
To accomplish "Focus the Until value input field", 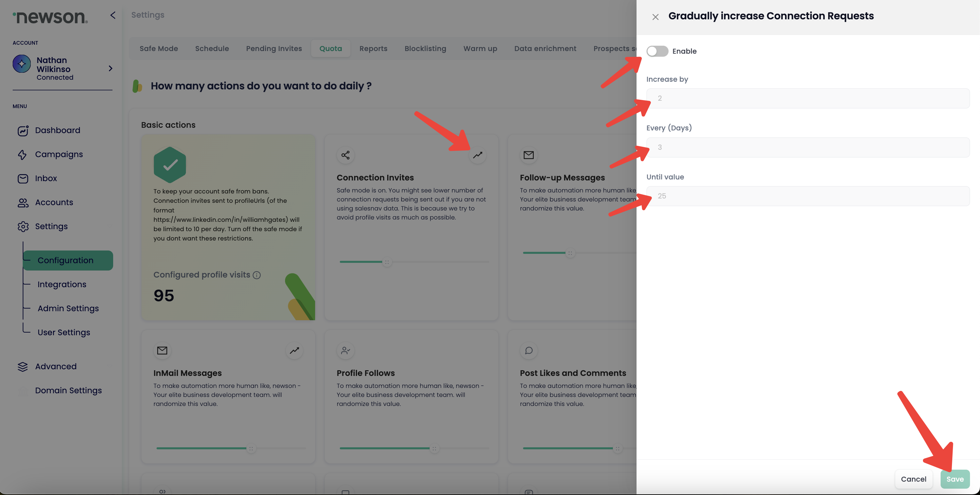I will [x=808, y=196].
